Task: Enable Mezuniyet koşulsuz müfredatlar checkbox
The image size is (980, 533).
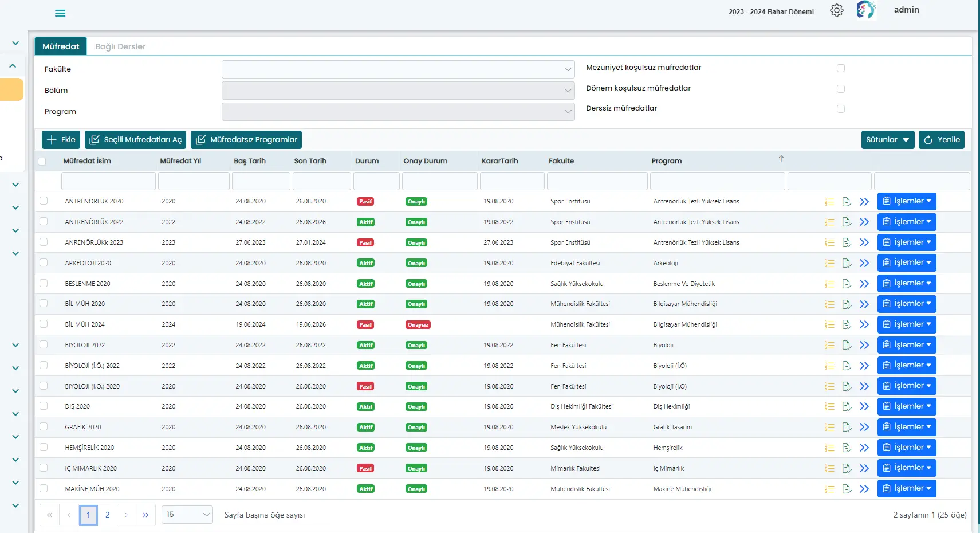Action: point(840,68)
